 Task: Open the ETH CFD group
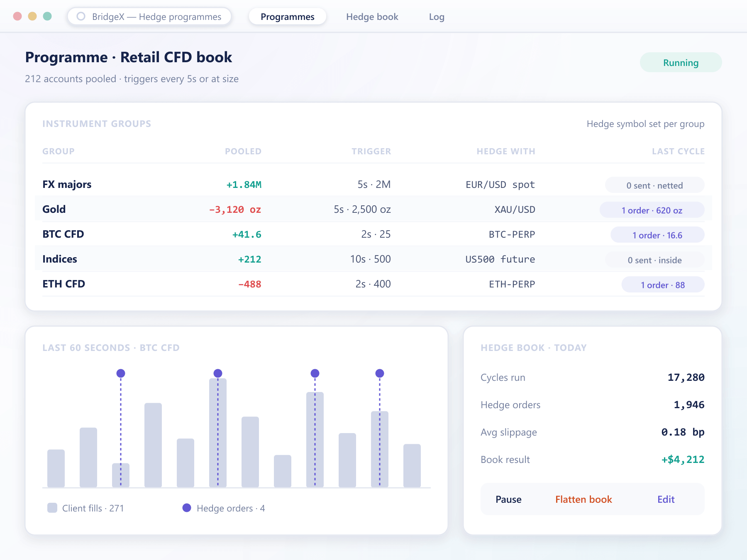click(63, 284)
